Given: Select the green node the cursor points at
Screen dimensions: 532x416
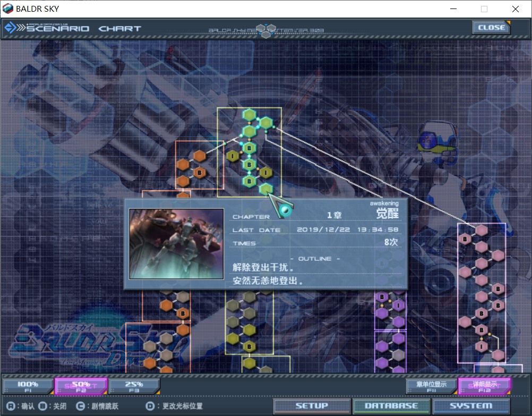Looking at the screenshot, I should [x=266, y=189].
